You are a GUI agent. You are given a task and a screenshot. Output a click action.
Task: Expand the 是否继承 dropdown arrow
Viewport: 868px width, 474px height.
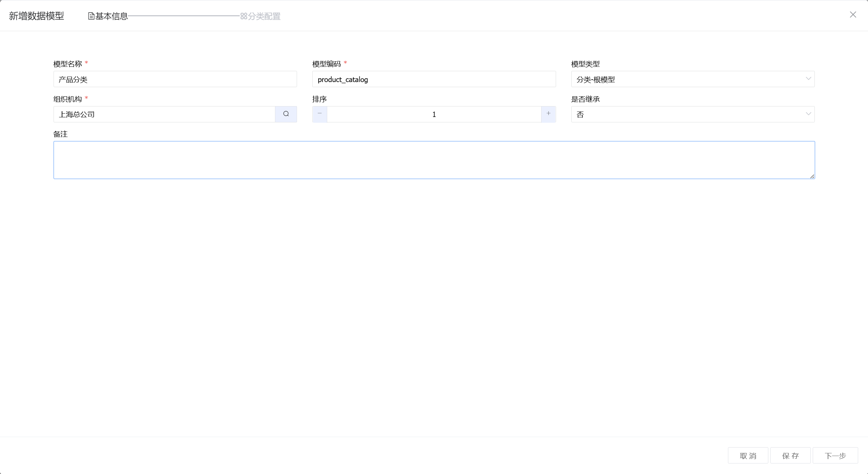click(808, 114)
